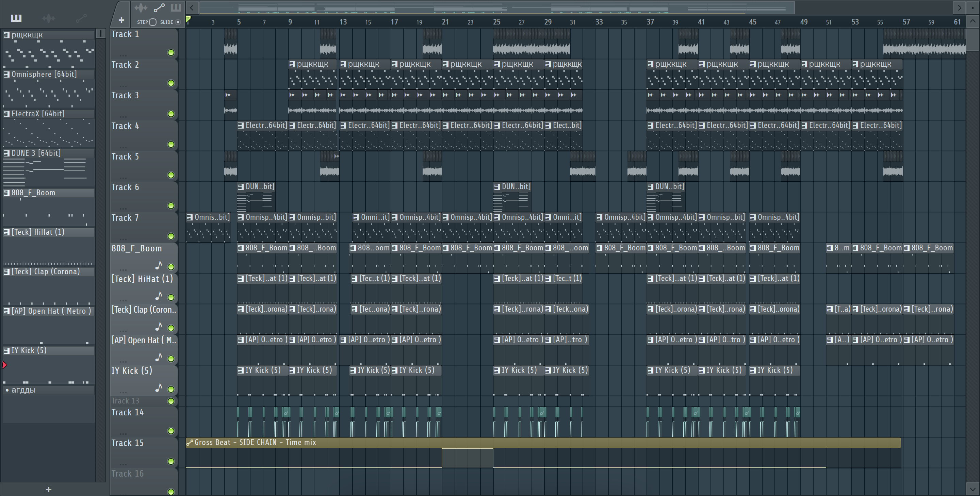
Task: Open the first рщккщк clip menu on Track 2
Action: point(292,64)
